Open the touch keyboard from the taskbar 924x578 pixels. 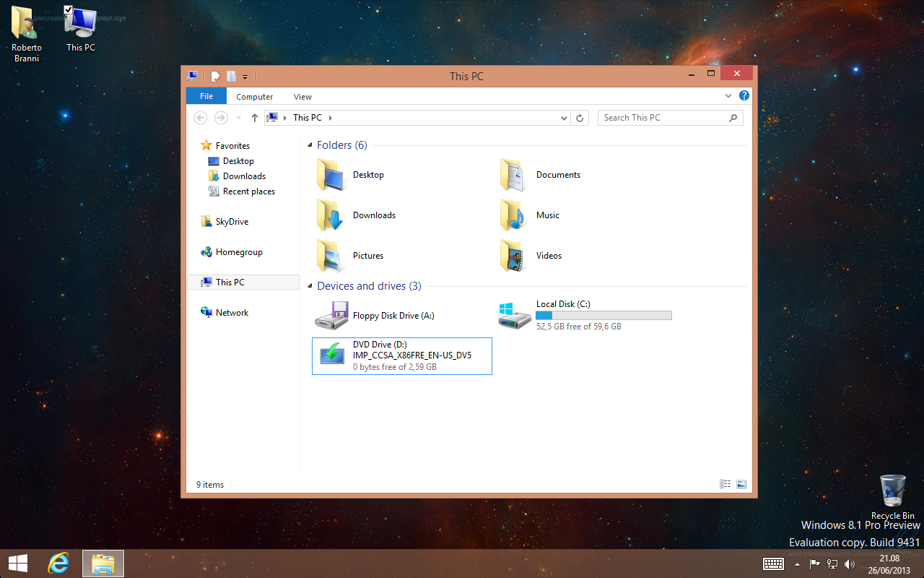(774, 564)
